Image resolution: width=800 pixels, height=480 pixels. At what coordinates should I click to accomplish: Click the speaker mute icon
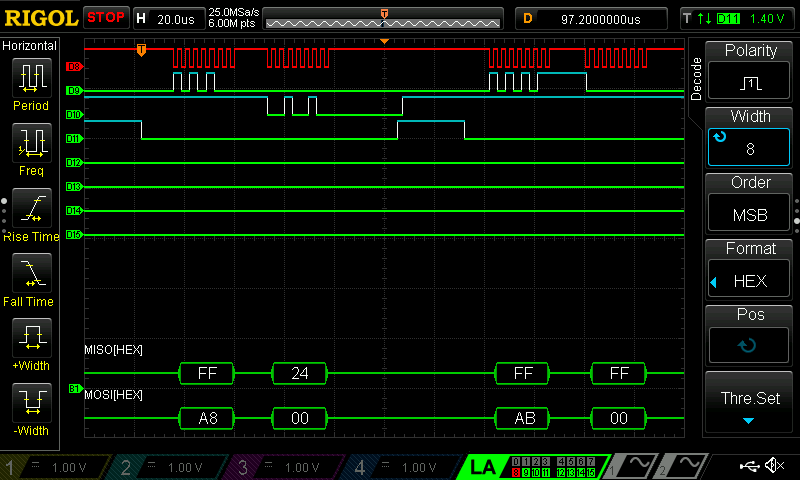click(x=773, y=466)
